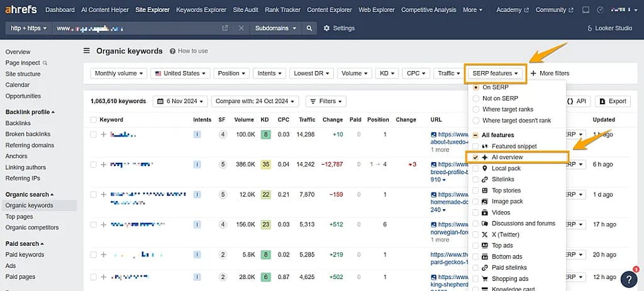Open Broken backlinks in sidebar

pos(28,135)
